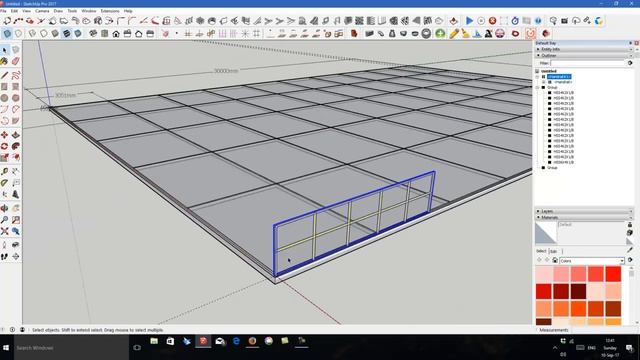640x360 pixels.
Task: Open Firefox from the taskbar
Action: pos(252,341)
